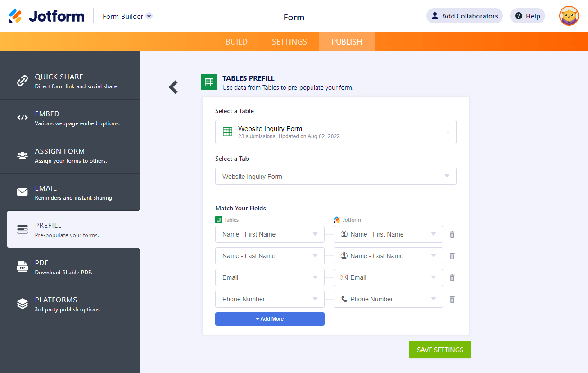Open Jotform Email field dropdown
Viewport: 588px width, 373px height.
388,277
